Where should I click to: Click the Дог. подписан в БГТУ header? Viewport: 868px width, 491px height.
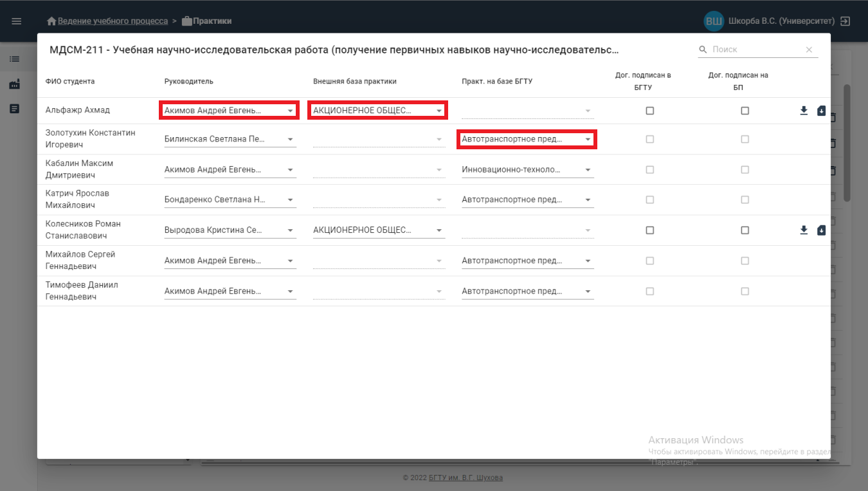pyautogui.click(x=643, y=81)
